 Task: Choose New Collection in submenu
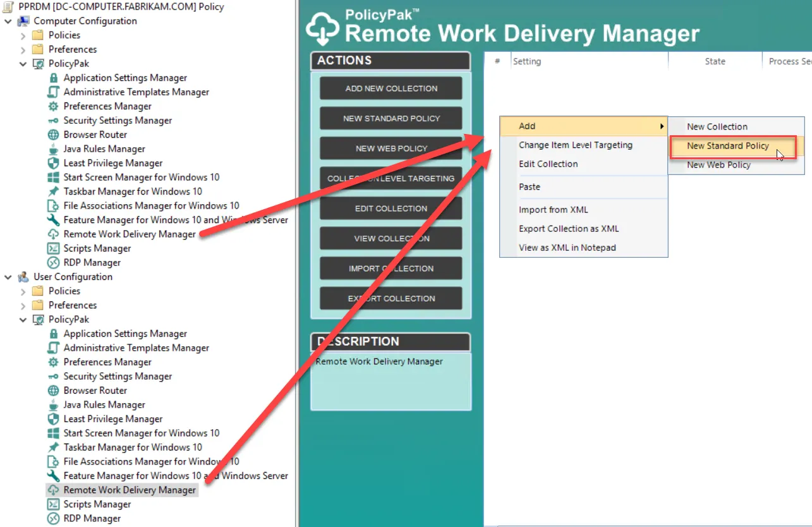(x=736, y=126)
